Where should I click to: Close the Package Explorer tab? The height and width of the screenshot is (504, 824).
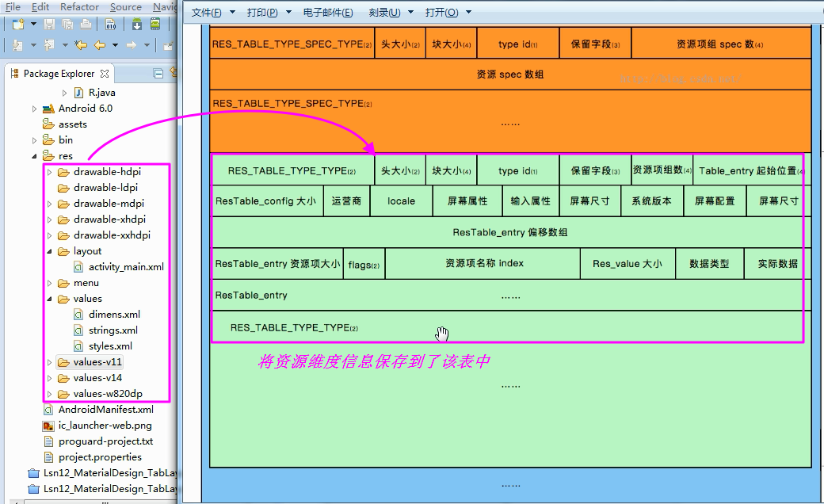(x=105, y=74)
